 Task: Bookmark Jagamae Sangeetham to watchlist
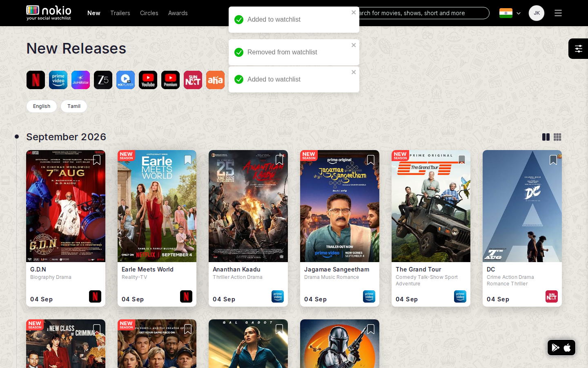[x=371, y=160]
